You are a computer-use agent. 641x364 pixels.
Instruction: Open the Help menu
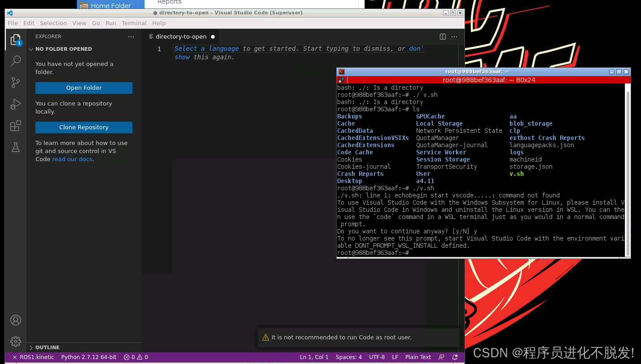159,23
